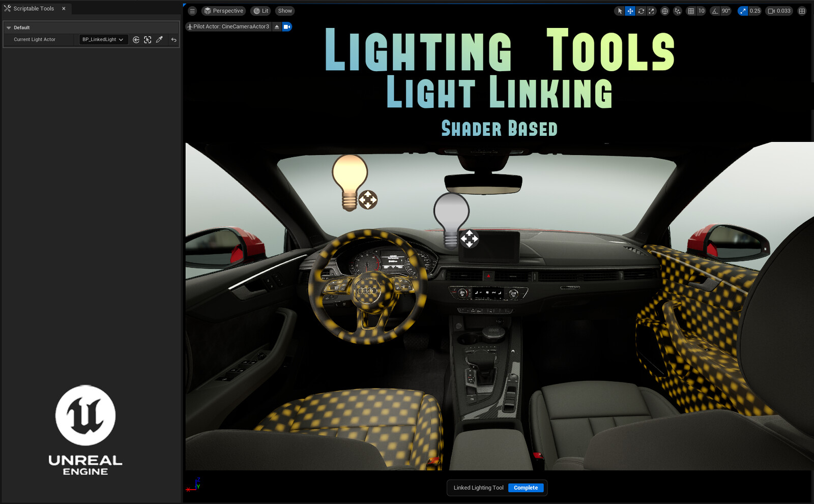This screenshot has height=504, width=814.
Task: Pick light actor from scene with eyedropper
Action: coord(159,40)
